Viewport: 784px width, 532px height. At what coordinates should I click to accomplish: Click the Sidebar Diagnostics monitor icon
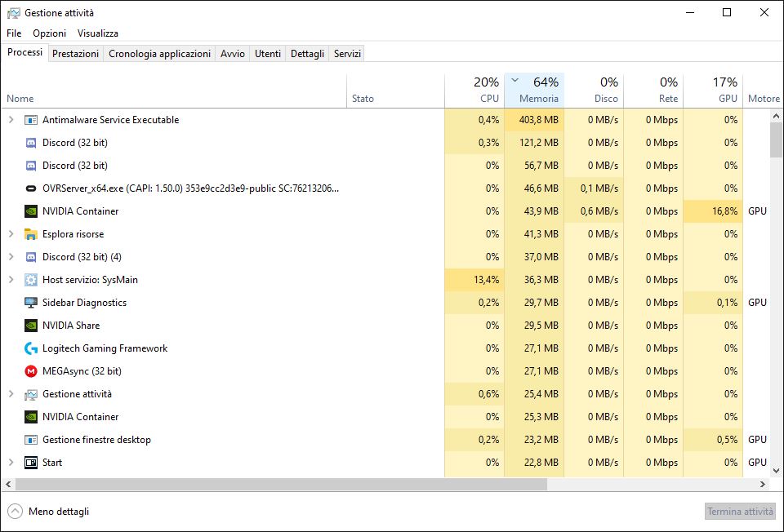(31, 303)
